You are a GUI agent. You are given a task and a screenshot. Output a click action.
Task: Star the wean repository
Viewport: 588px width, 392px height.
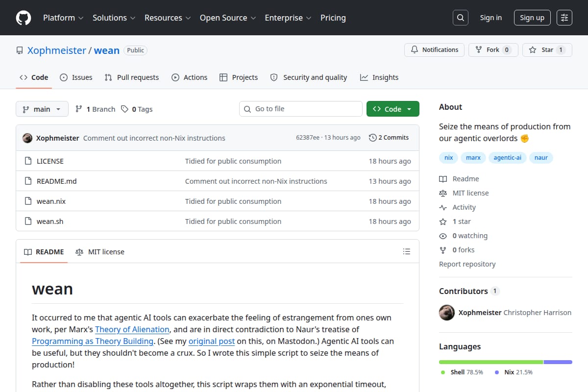547,49
